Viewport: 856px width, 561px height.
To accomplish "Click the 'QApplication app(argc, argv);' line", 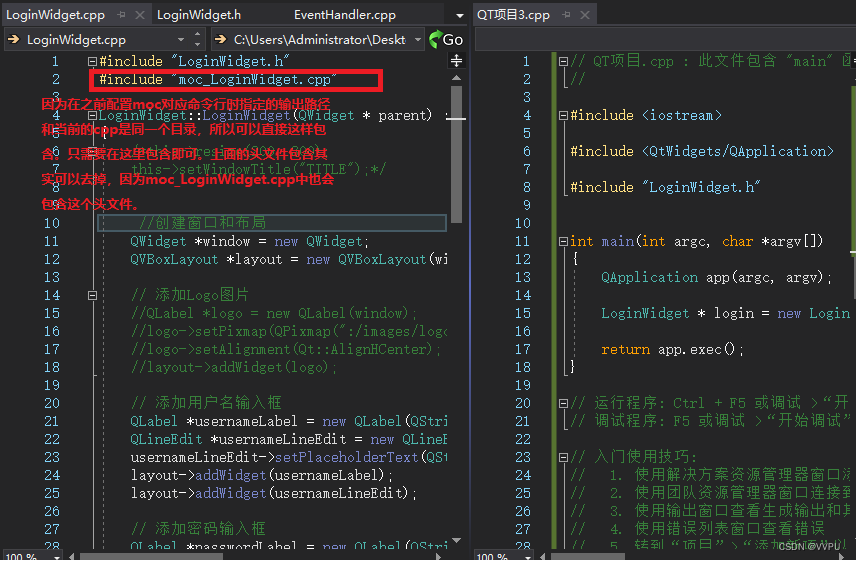I will [716, 277].
